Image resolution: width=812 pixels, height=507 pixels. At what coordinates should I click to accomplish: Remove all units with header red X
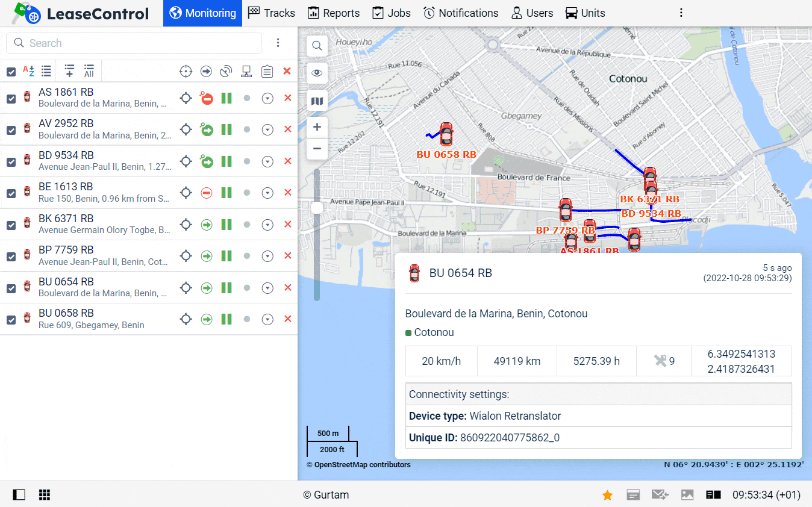tap(287, 71)
